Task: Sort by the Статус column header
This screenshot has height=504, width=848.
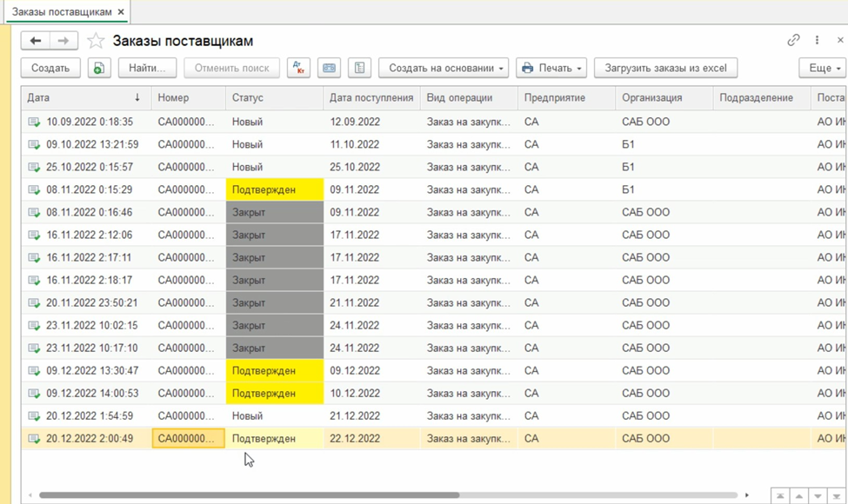Action: pyautogui.click(x=274, y=98)
